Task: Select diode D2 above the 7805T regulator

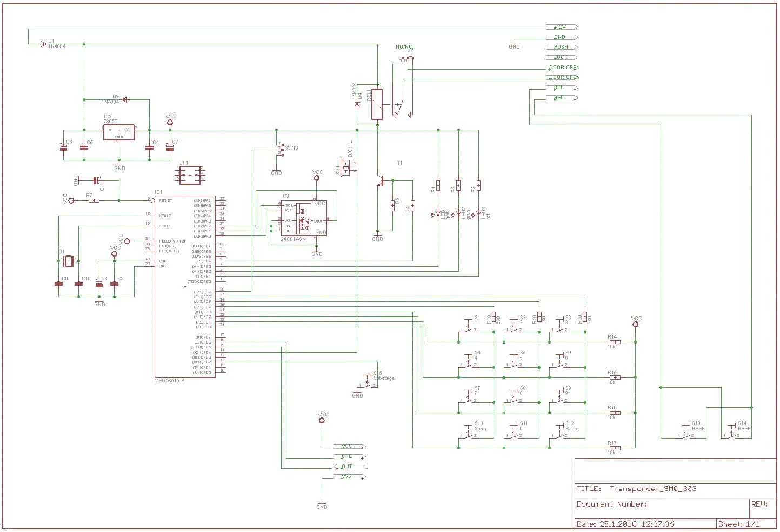Action: [124, 99]
